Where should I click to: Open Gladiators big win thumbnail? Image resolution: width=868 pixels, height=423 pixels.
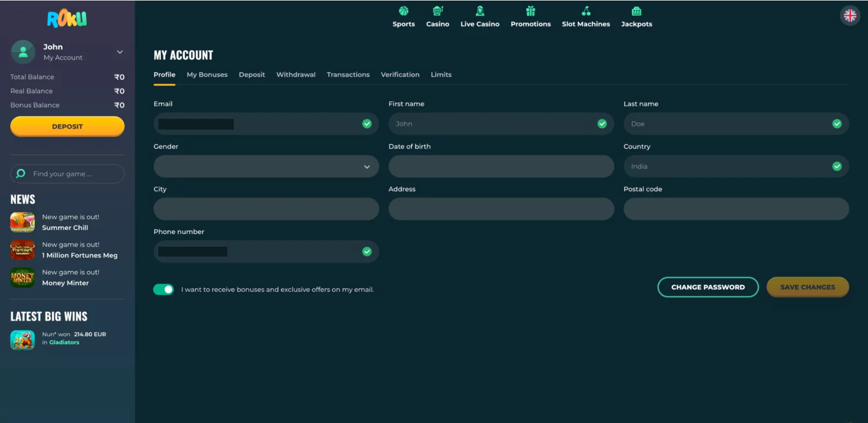pos(22,339)
